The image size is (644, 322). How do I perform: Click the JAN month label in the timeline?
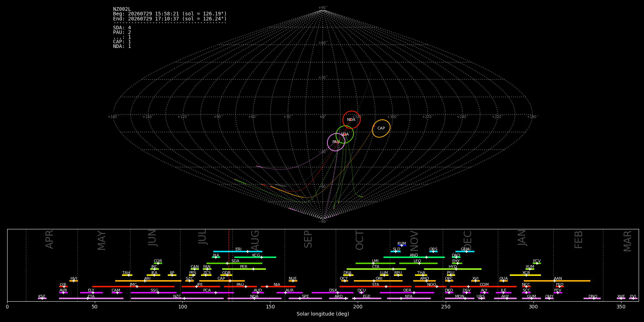point(522,238)
